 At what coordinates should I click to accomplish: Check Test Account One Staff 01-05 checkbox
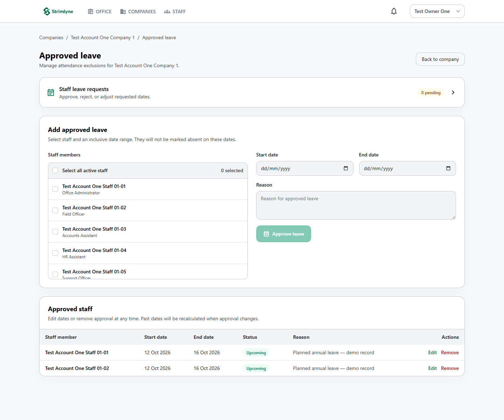point(55,274)
